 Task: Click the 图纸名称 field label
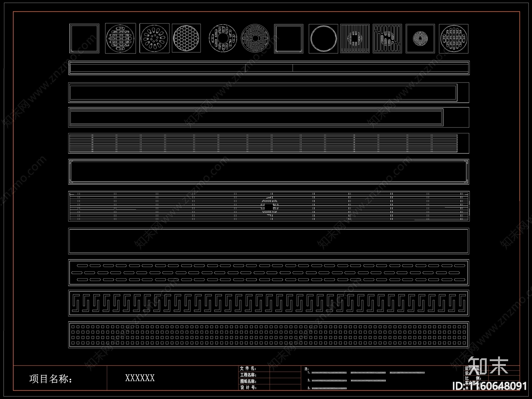coord(248,381)
